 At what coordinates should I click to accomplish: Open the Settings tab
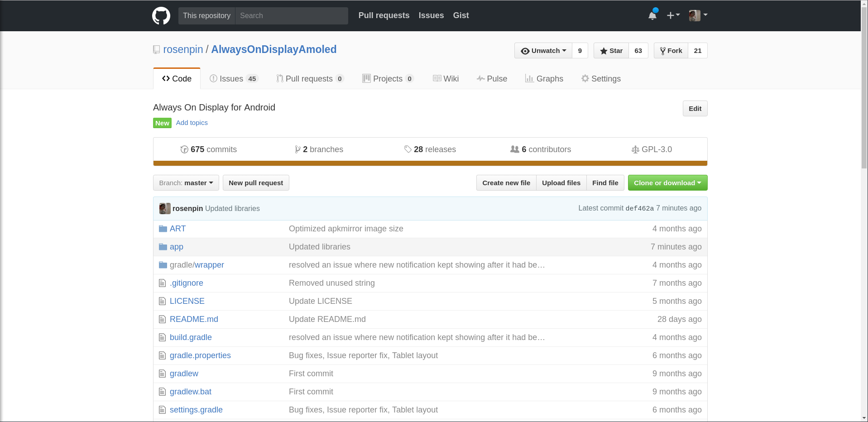(x=601, y=79)
